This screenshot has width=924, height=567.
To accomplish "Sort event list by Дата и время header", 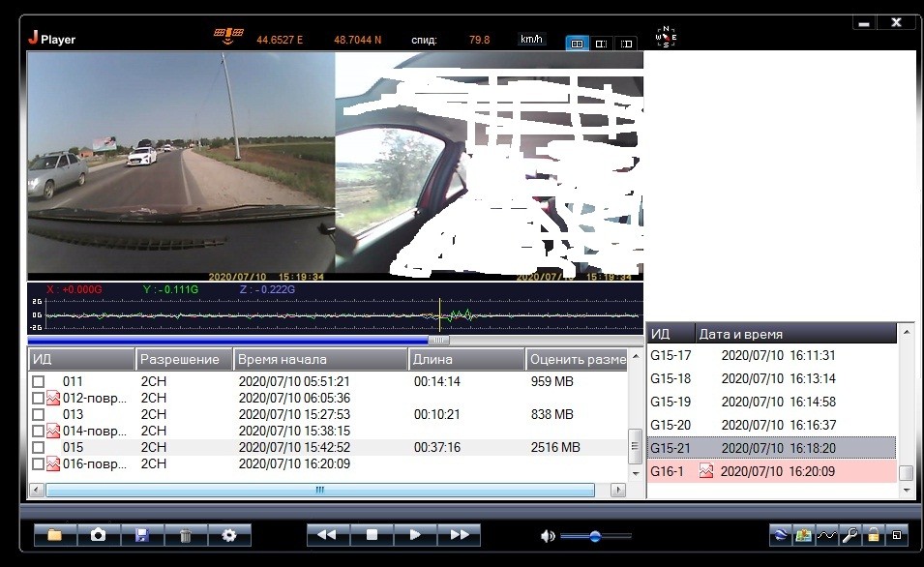I will tap(795, 334).
